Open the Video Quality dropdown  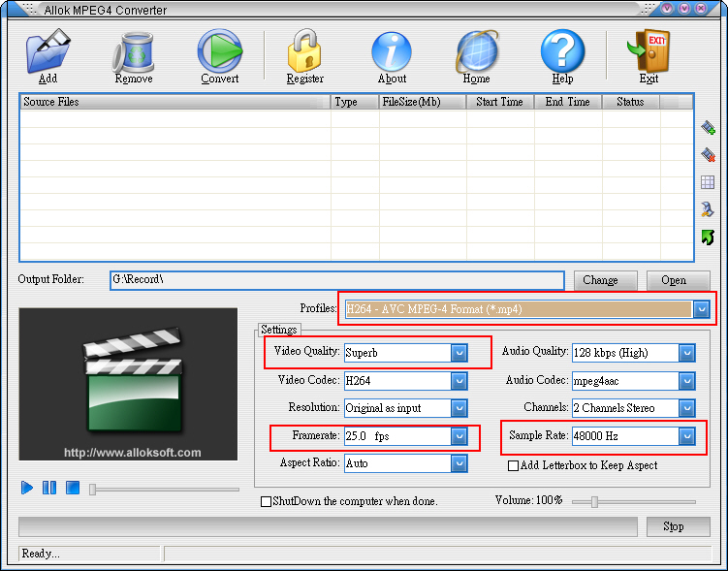(459, 353)
